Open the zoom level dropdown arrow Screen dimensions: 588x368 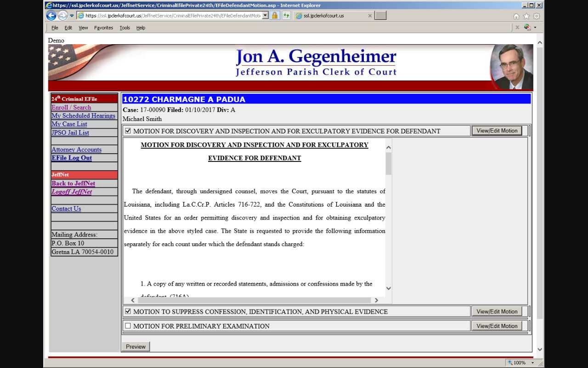(533, 362)
